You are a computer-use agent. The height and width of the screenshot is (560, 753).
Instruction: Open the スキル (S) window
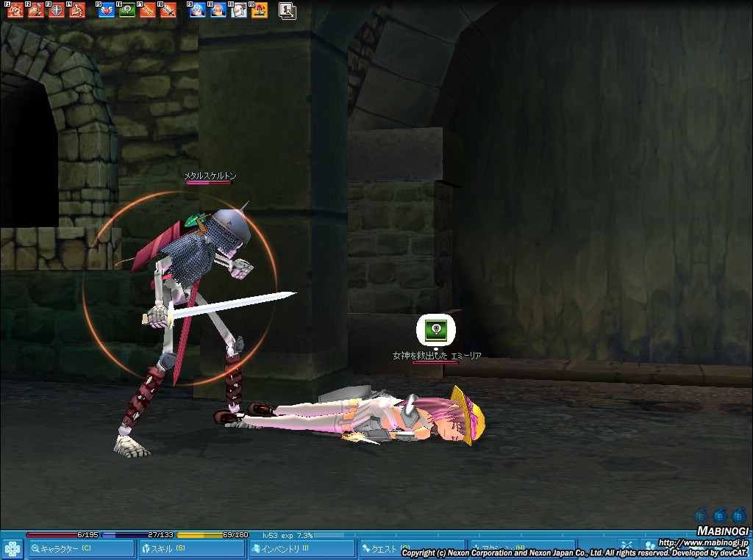[x=191, y=549]
